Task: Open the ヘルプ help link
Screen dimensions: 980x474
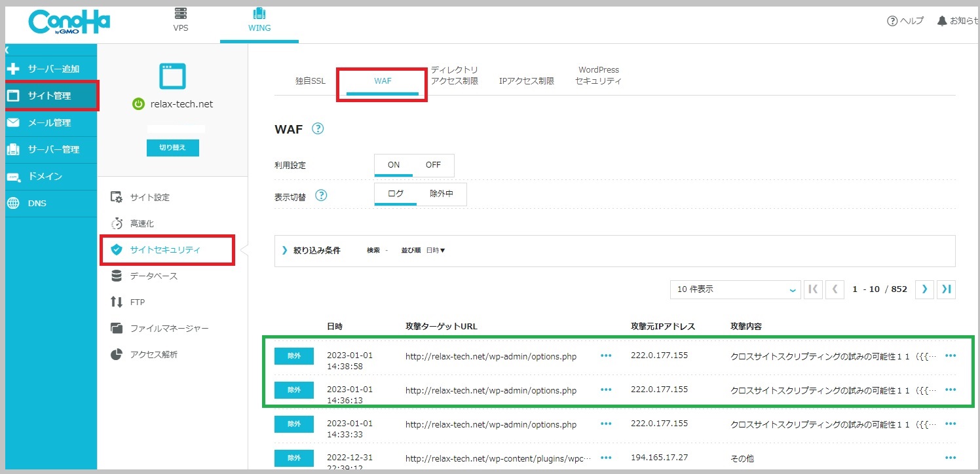Action: tap(905, 21)
